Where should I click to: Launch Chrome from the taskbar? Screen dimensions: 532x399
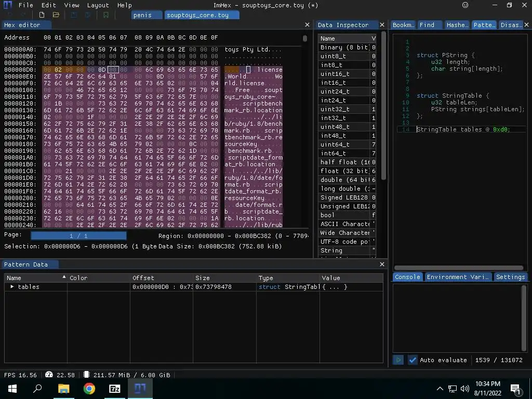pos(89,389)
